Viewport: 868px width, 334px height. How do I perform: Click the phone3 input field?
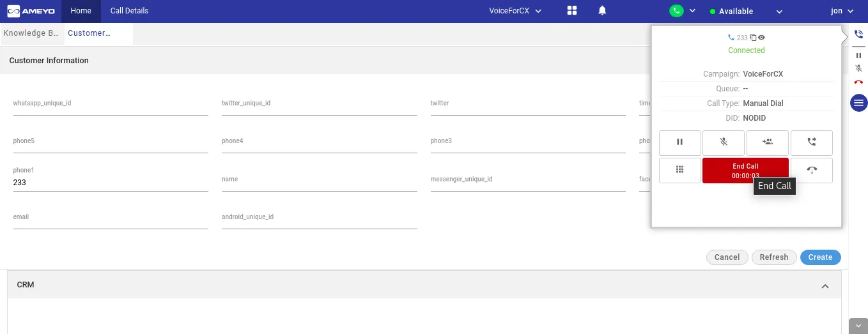(x=528, y=144)
